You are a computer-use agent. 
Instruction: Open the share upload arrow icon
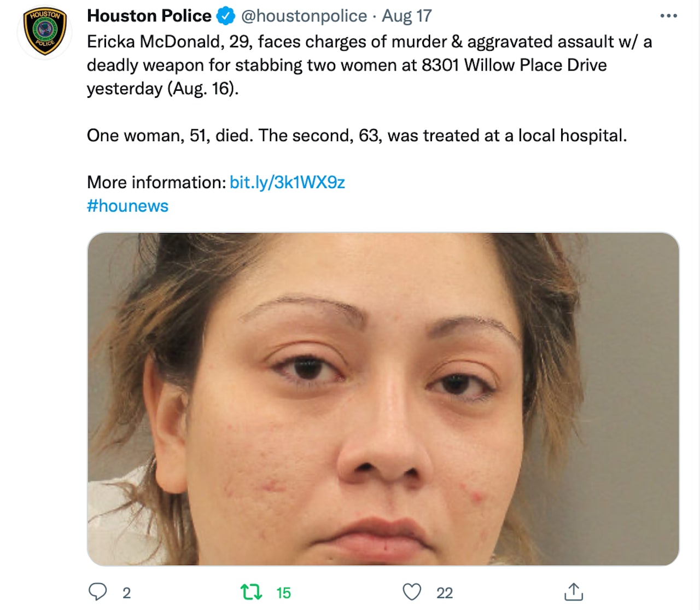(573, 591)
